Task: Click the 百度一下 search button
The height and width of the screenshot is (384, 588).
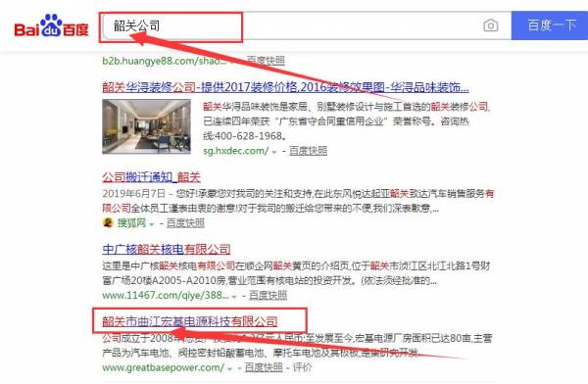Action: (550, 25)
